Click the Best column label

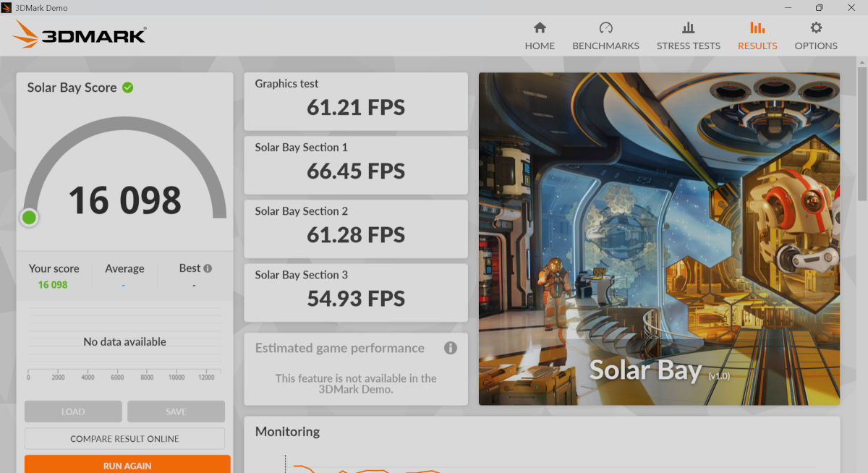coord(190,268)
